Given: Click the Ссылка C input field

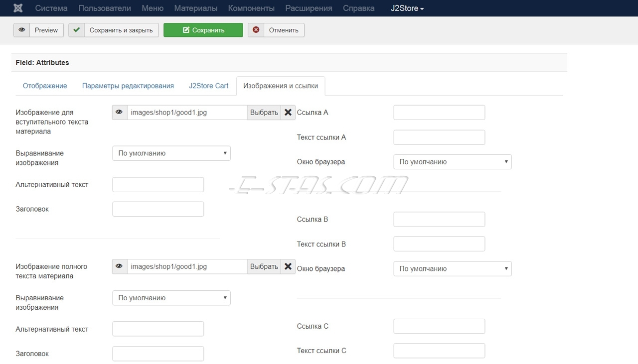Looking at the screenshot, I should 439,326.
